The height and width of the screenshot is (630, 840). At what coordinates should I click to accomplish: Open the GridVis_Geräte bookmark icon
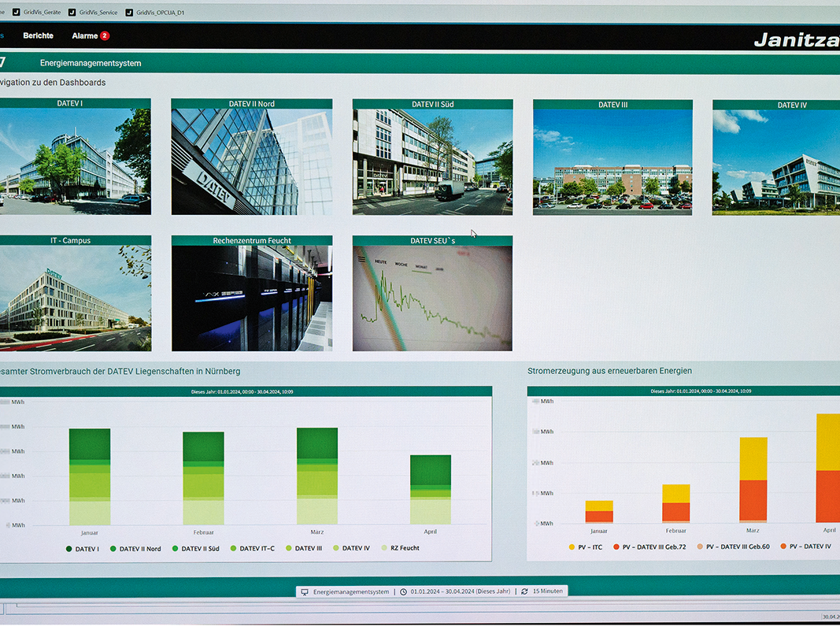16,12
